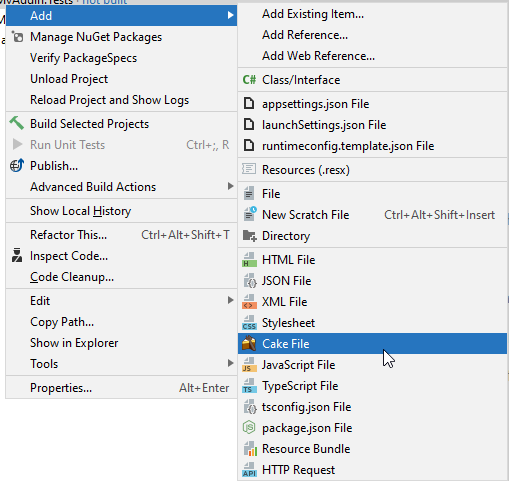Expand the Tools submenu arrow
Screen dimensions: 509x481
pyautogui.click(x=230, y=363)
